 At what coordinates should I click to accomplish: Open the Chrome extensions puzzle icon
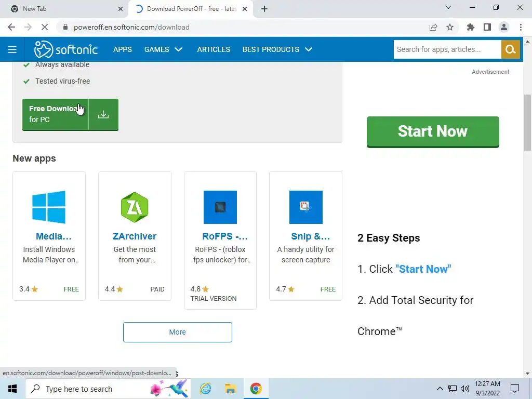[x=471, y=27]
